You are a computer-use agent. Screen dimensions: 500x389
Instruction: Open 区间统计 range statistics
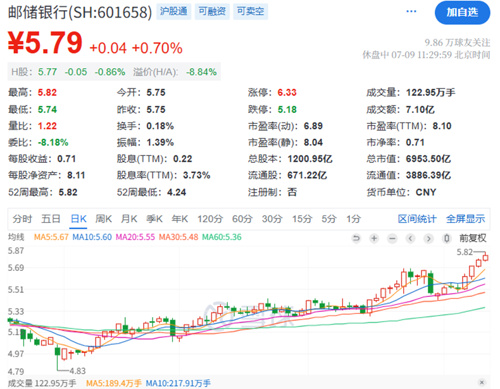tap(417, 219)
